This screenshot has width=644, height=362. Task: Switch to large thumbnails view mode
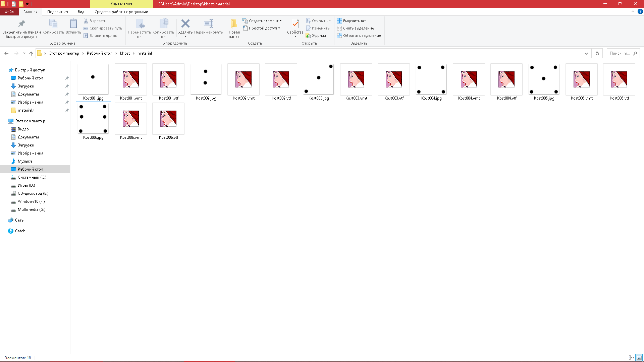tap(639, 358)
